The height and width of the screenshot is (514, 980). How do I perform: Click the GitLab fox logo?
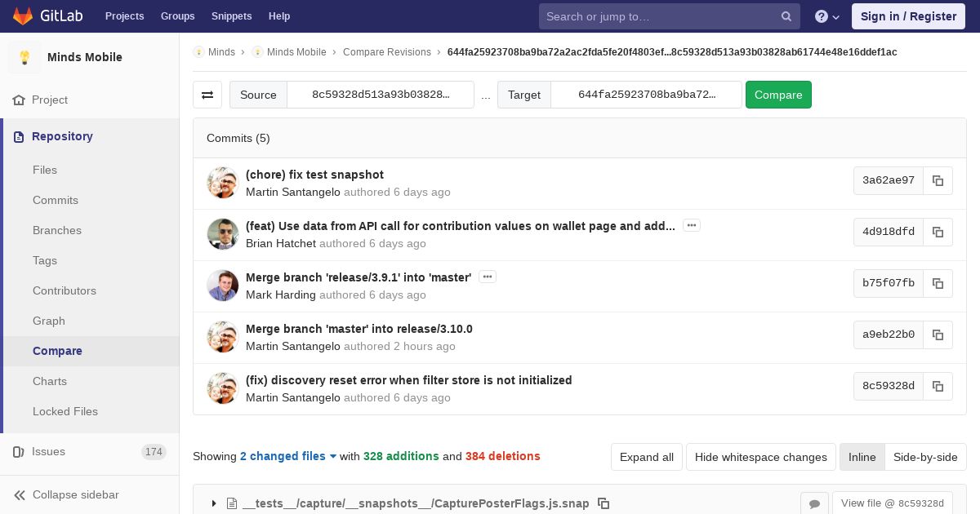(x=23, y=16)
